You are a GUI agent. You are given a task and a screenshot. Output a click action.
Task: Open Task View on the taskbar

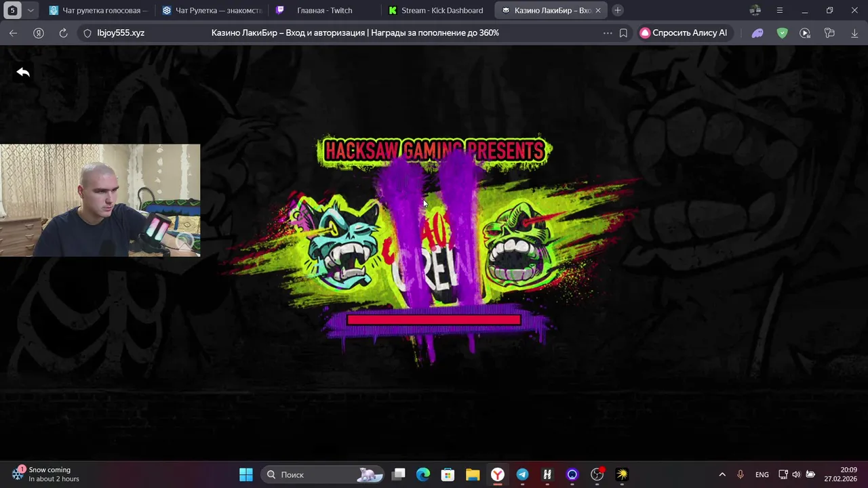pos(399,474)
